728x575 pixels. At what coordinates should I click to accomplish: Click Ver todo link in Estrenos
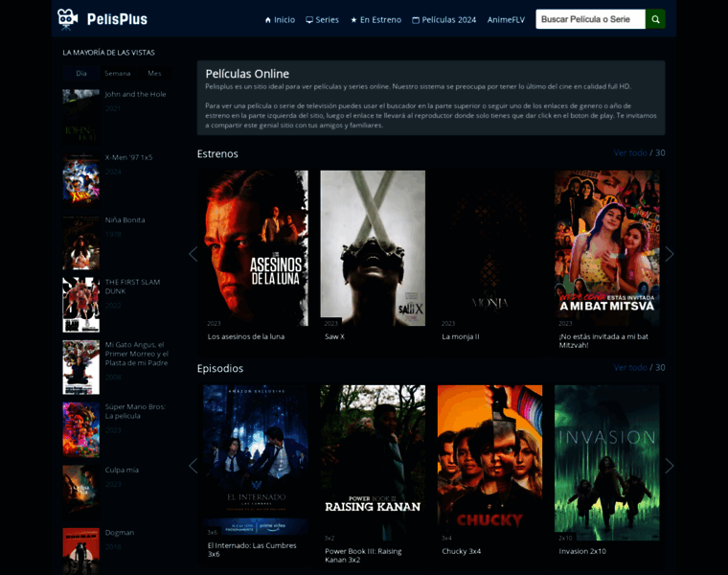click(630, 152)
